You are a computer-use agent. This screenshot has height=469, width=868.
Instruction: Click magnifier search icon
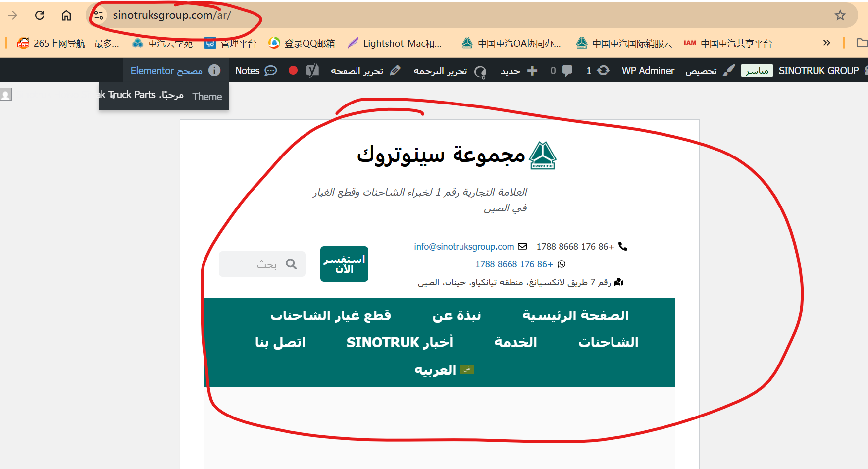click(291, 264)
